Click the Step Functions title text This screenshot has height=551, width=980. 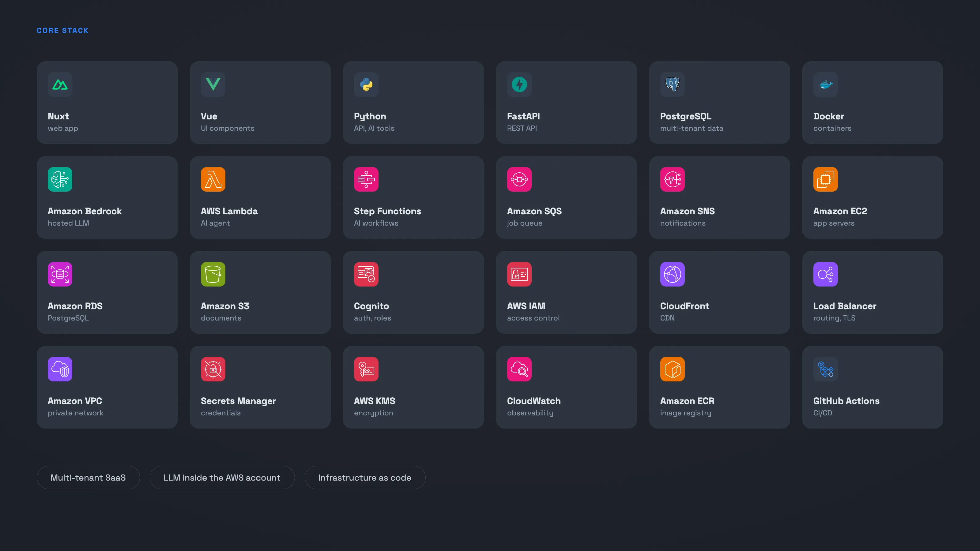[387, 211]
